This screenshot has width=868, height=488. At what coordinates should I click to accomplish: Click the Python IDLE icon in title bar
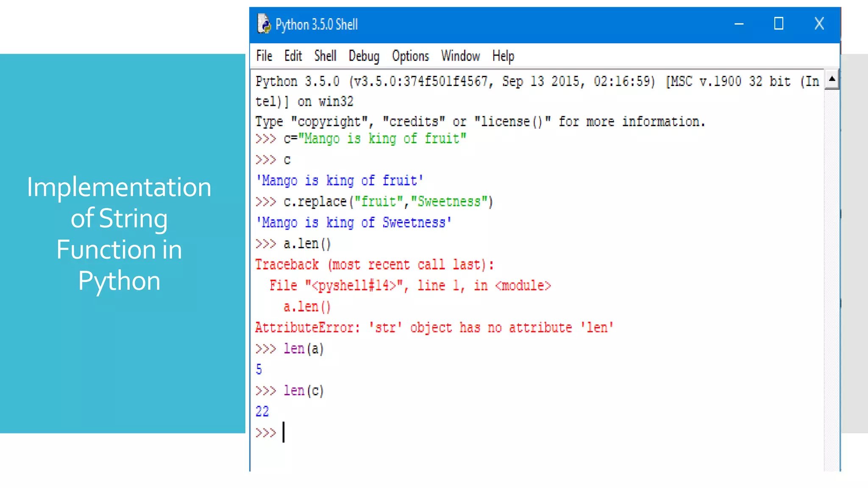[x=264, y=24]
